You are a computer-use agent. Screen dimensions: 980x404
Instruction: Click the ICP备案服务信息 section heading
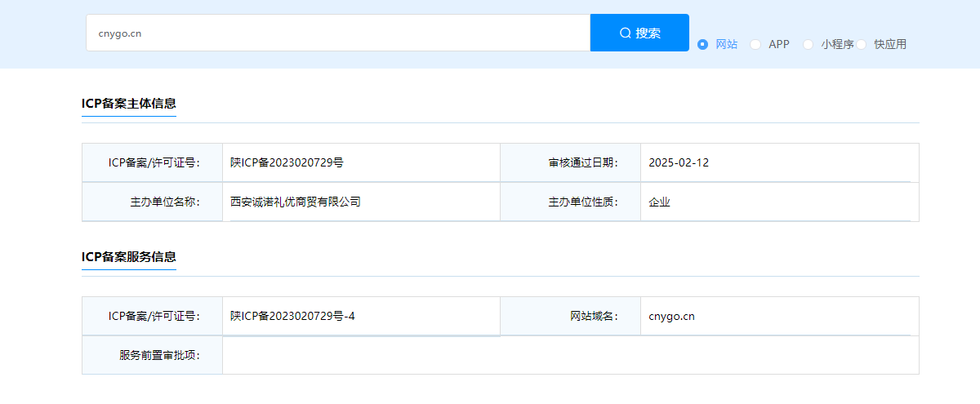point(129,256)
